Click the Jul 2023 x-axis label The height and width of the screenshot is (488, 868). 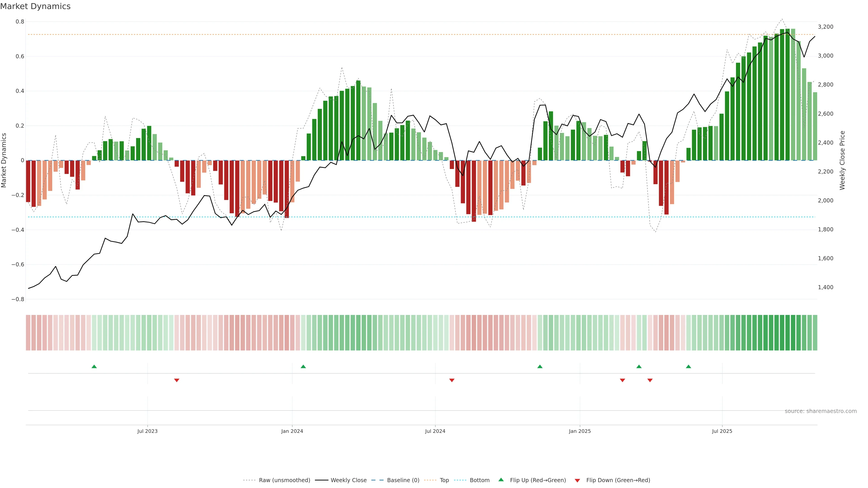click(x=147, y=431)
